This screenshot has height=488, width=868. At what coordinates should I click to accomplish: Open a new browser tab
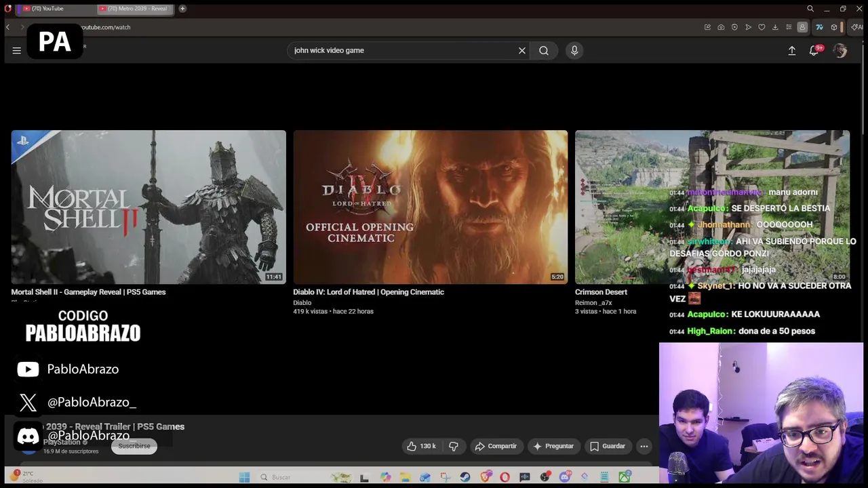(x=182, y=8)
